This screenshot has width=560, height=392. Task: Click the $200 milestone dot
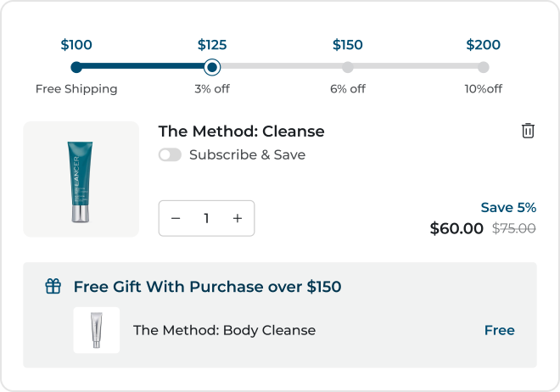tap(483, 67)
